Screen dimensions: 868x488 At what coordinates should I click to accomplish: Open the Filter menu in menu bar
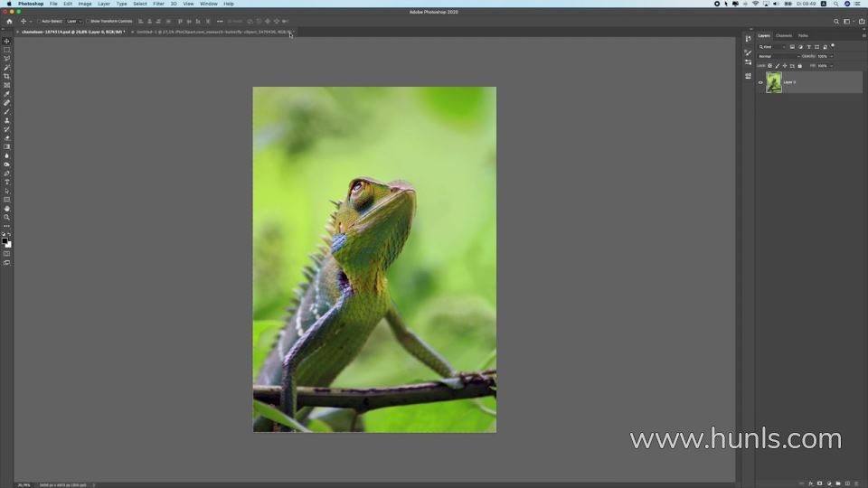[x=158, y=4]
